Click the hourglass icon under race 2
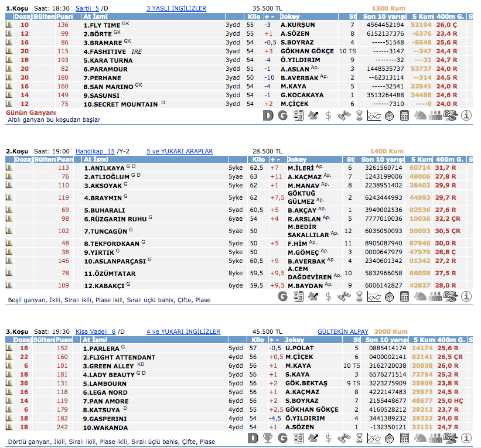The height and width of the screenshot is (448, 481). pyautogui.click(x=359, y=296)
